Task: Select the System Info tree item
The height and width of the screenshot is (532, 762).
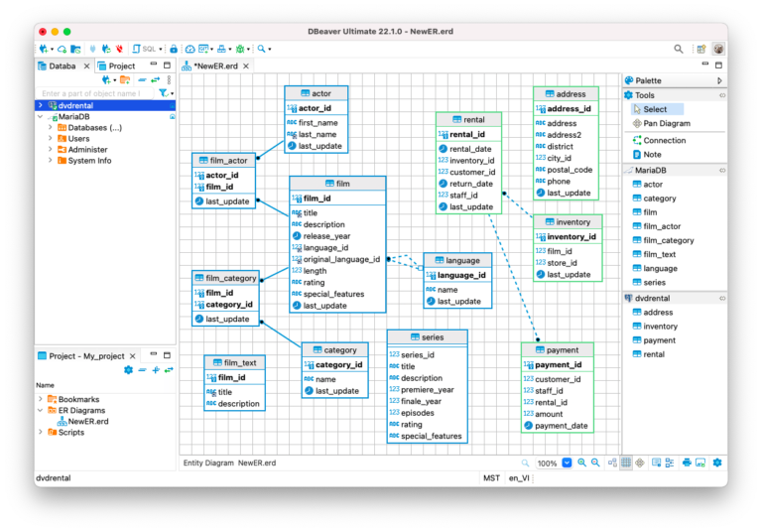Action: coord(84,161)
